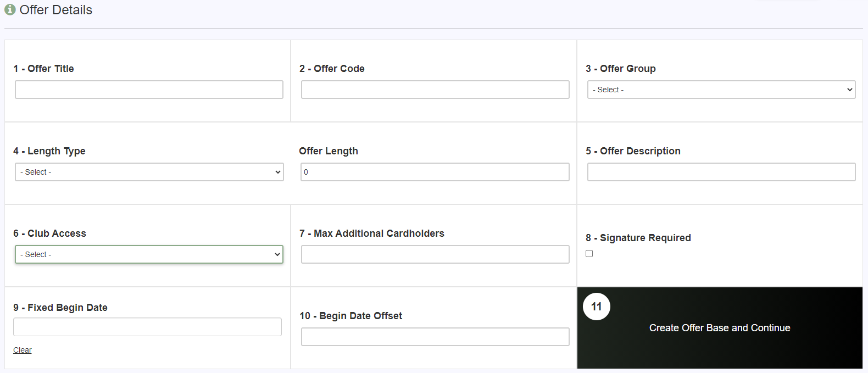
Task: Click the '1 - Offer Title' label
Action: [43, 69]
